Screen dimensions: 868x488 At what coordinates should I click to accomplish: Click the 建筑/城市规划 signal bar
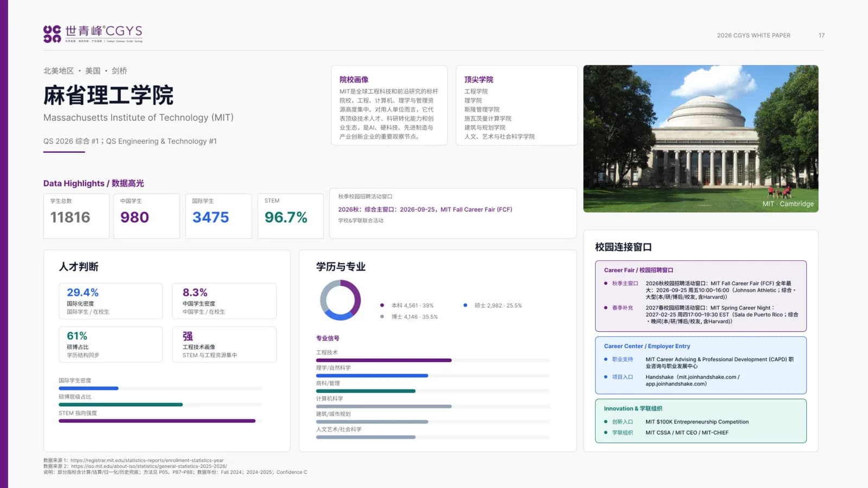372,421
